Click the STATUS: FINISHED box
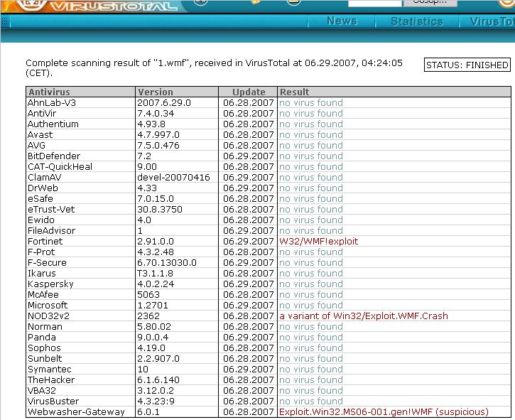This screenshot has height=420, width=515. 467,65
